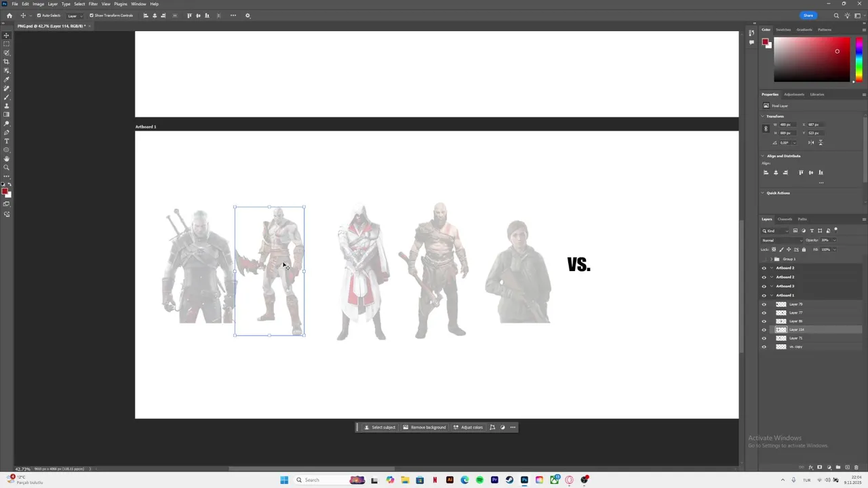The height and width of the screenshot is (488, 868).
Task: Click lock all padlock icon in Layers
Action: coord(804,249)
